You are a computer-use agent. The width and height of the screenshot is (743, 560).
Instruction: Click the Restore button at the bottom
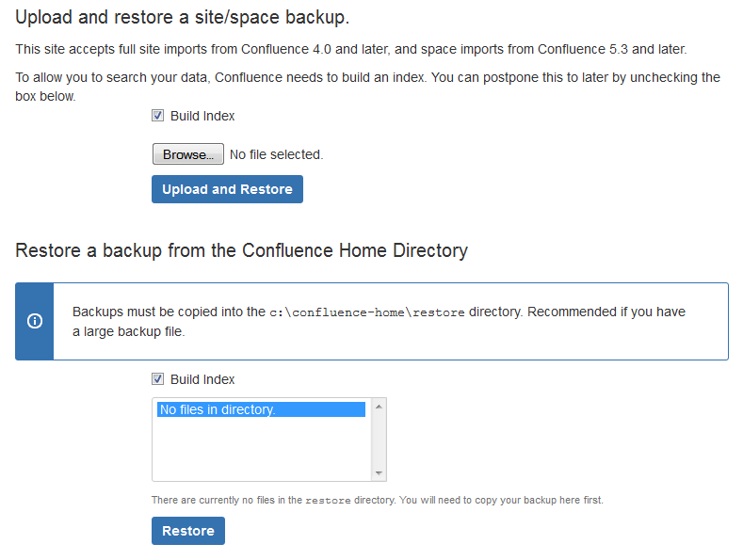pos(188,531)
